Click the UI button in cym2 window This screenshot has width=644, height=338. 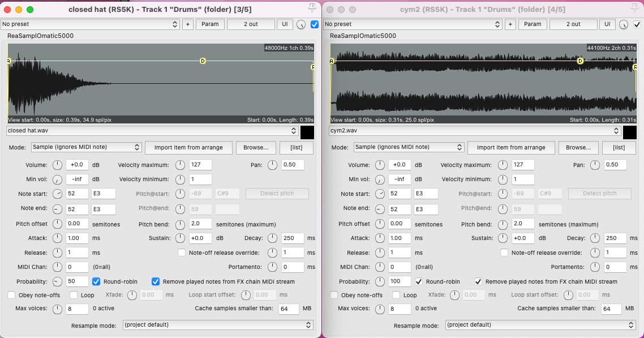coord(607,24)
